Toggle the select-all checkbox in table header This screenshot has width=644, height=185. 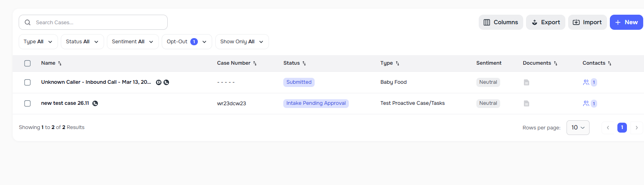27,64
